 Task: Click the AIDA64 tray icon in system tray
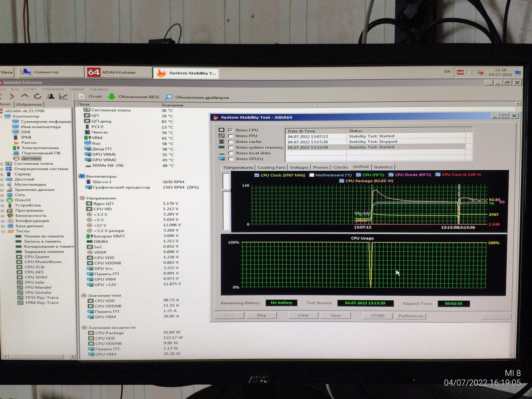click(460, 72)
